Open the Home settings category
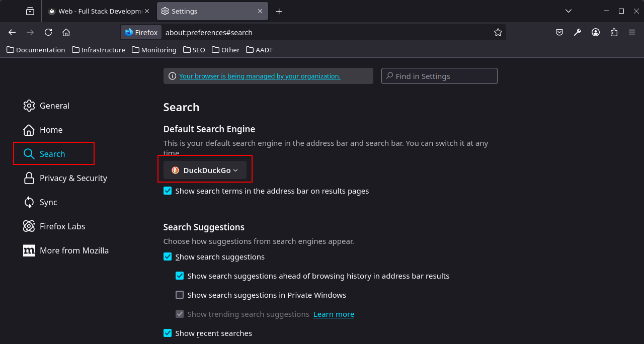The width and height of the screenshot is (644, 344). coord(43,130)
